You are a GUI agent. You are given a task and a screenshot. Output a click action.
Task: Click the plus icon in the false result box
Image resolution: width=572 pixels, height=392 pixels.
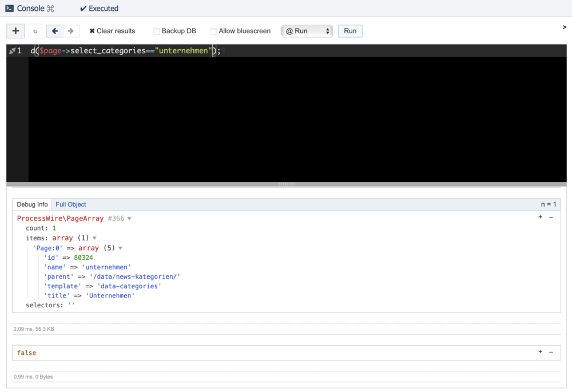coord(540,352)
